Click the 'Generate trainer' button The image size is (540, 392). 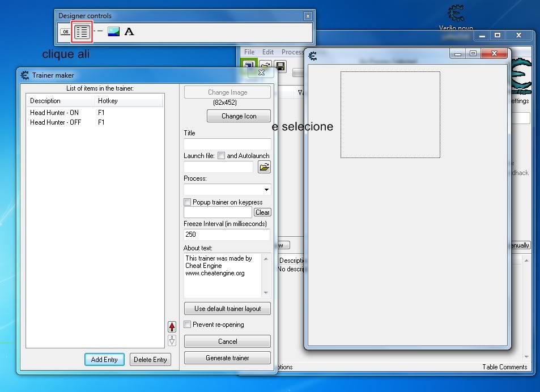pos(227,358)
